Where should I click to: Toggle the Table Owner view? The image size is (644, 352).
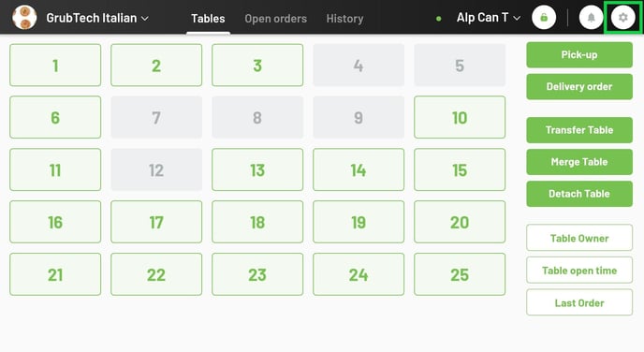point(579,238)
